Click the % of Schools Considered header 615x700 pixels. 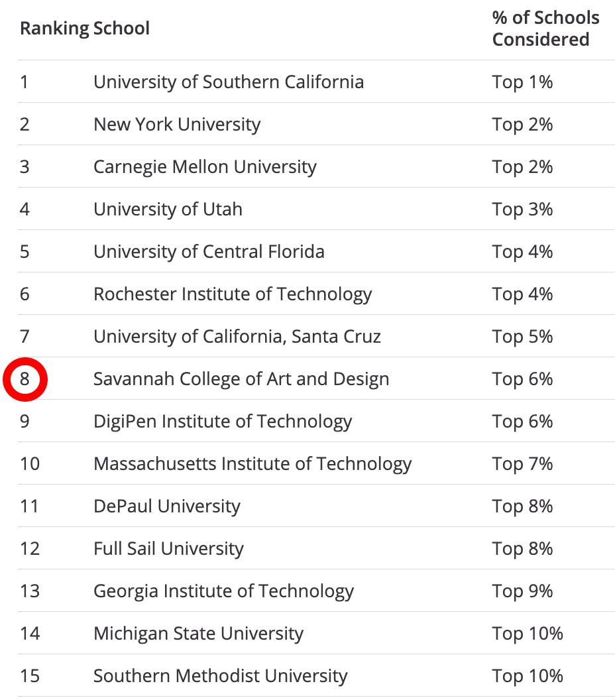(x=545, y=29)
